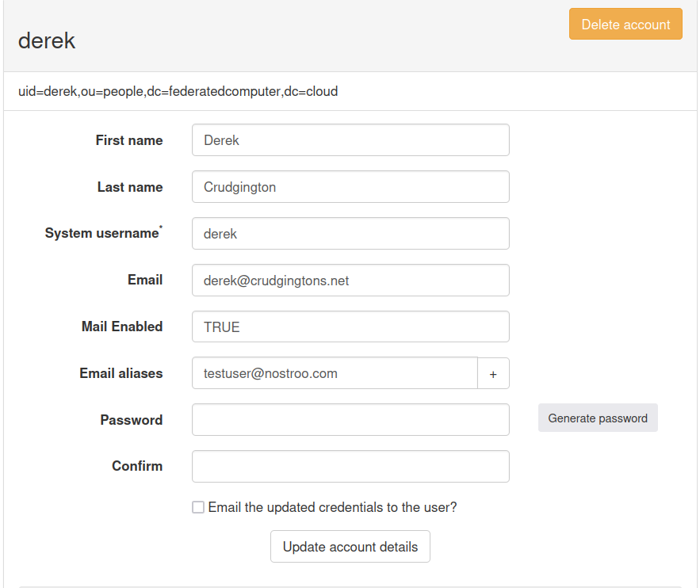Click the derek account heading
The image size is (700, 588).
click(x=47, y=40)
